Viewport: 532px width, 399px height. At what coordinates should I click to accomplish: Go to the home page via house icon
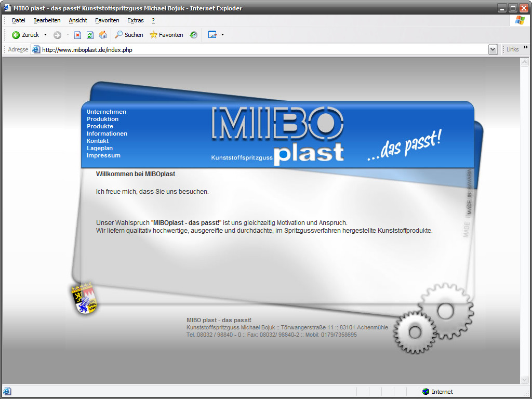103,35
